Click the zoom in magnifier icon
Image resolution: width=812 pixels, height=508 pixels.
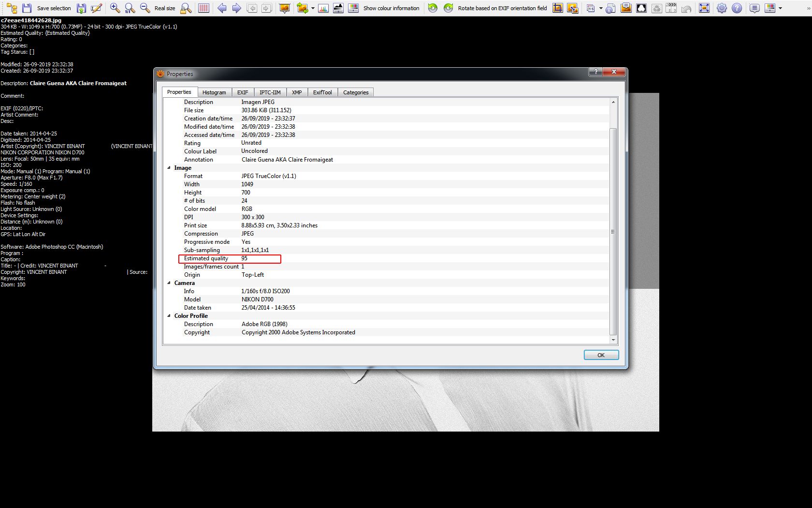tap(115, 8)
